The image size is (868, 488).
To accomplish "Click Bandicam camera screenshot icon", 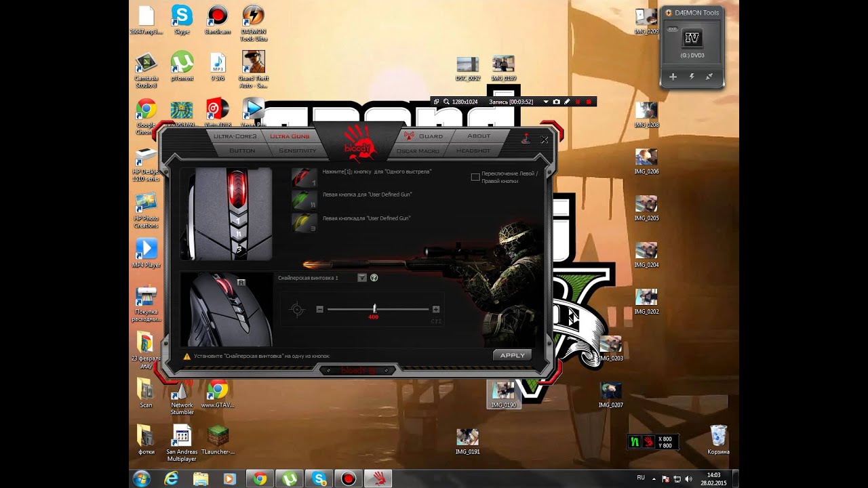I will (x=556, y=102).
